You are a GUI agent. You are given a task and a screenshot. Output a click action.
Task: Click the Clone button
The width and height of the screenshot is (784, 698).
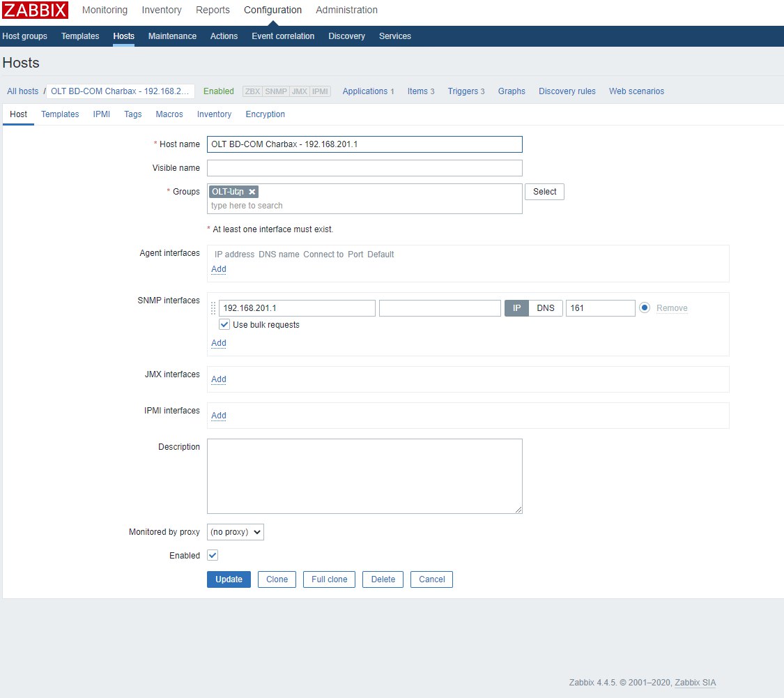point(277,579)
